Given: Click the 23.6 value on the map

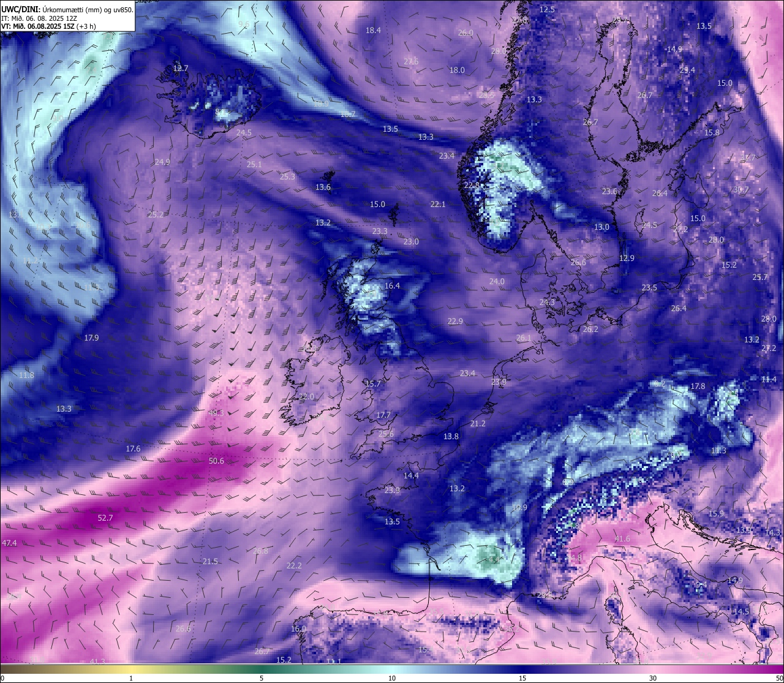Looking at the screenshot, I should pyautogui.click(x=609, y=192).
